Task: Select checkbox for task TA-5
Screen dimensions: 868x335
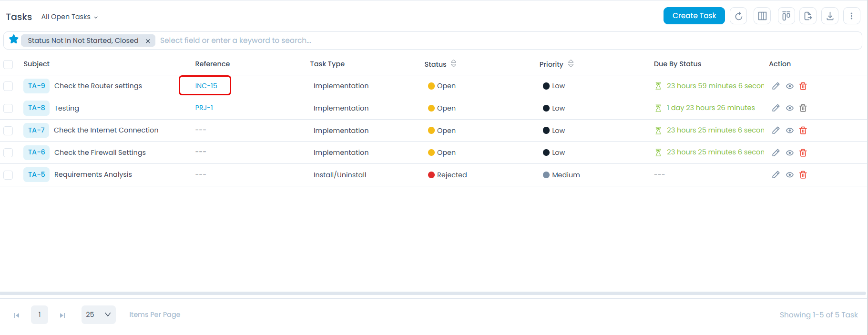Action: click(x=8, y=175)
